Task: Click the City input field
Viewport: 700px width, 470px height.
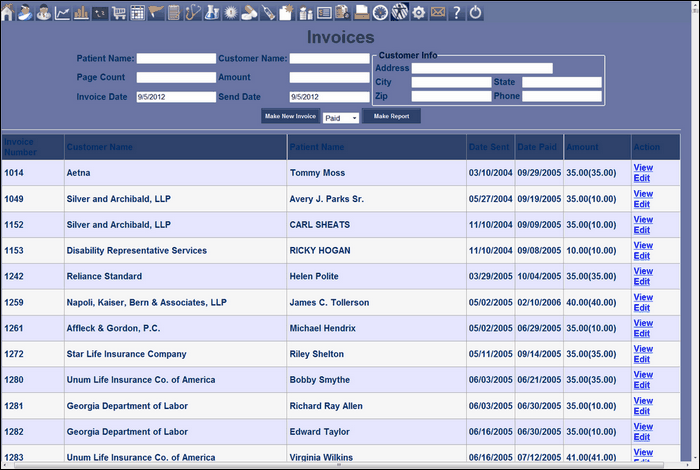Action: 451,82
